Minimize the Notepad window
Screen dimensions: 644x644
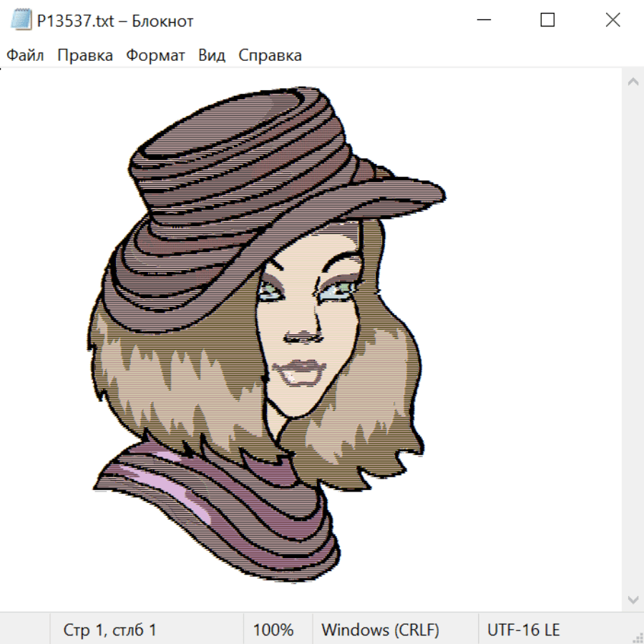click(x=482, y=21)
